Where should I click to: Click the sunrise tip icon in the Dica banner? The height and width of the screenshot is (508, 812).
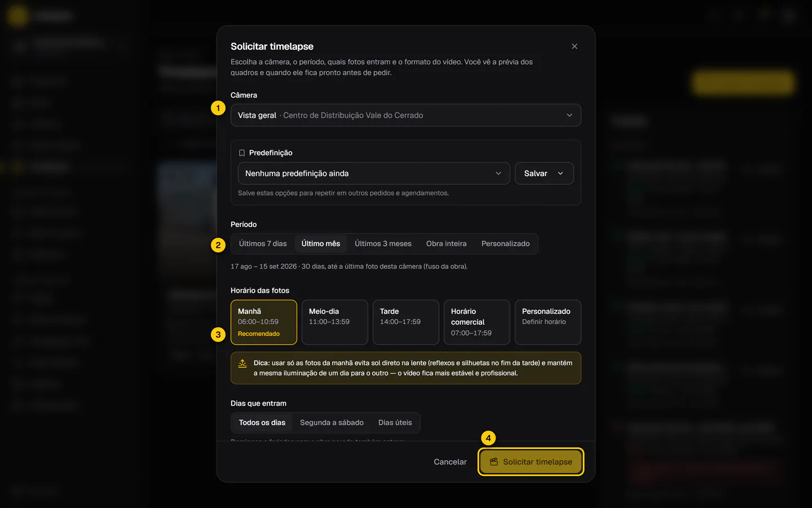242,364
